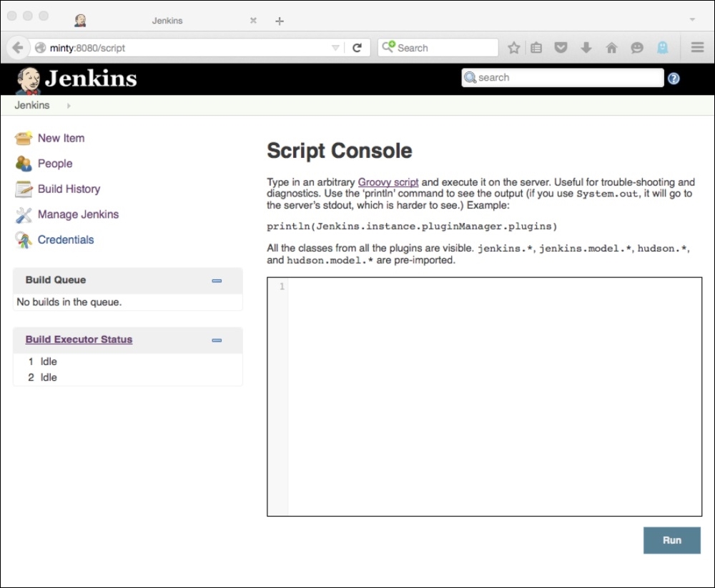Click the Credentials keys icon
Viewport: 715px width, 588px height.
pos(24,240)
